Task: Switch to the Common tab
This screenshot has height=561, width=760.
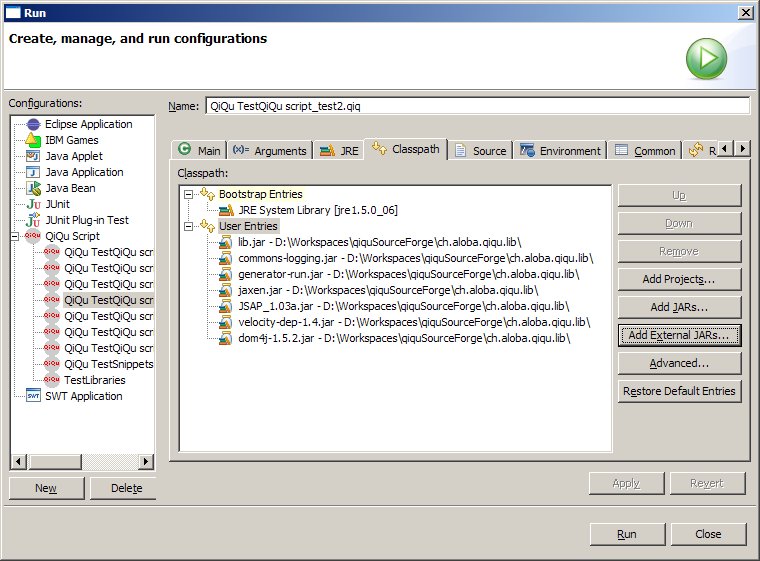Action: point(645,151)
